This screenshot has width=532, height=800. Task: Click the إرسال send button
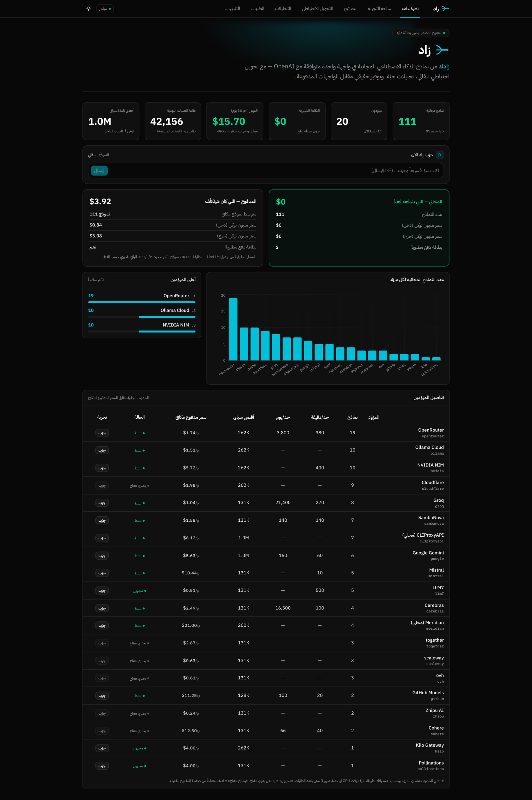click(99, 171)
